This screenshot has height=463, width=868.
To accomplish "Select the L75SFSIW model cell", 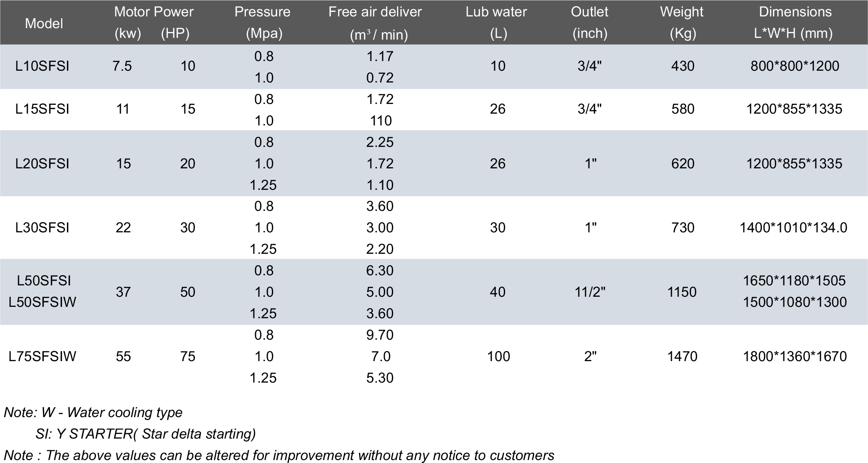I will [43, 357].
